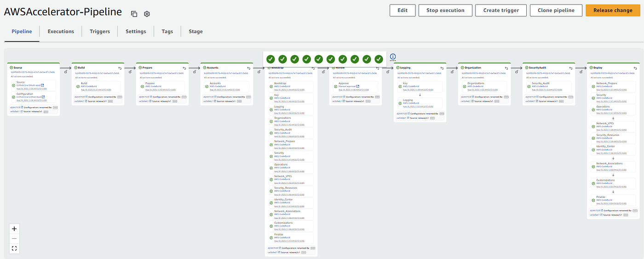This screenshot has width=644, height=259.
Task: Toggle transition lock between Accounts and Bootstrap
Action: [x=258, y=71]
